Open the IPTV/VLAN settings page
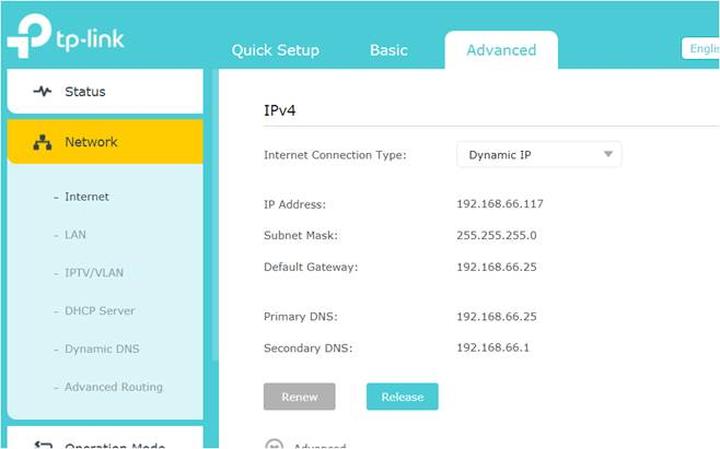 [94, 273]
